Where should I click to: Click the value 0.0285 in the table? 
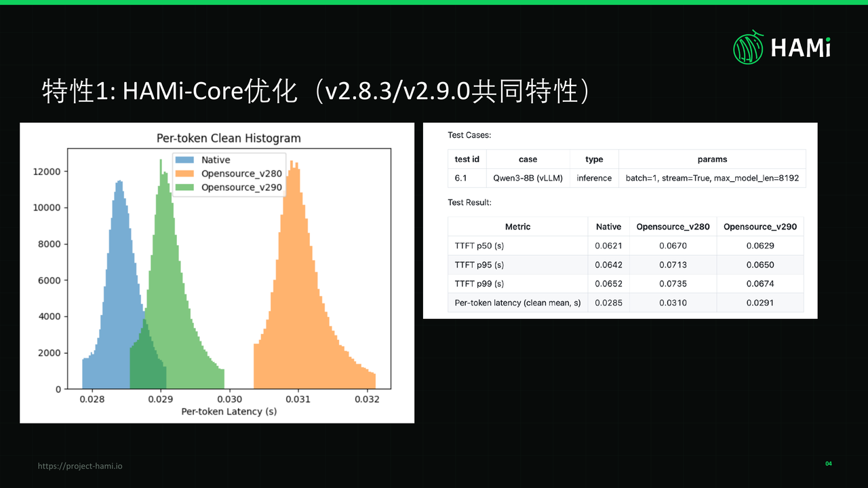tap(608, 303)
